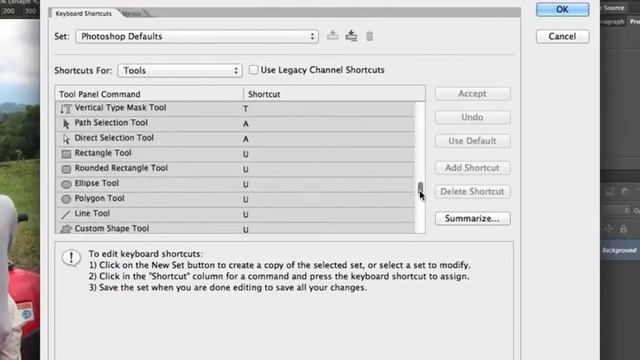Select the Vertical Type Mask Tool row label
The width and height of the screenshot is (640, 360).
point(120,108)
